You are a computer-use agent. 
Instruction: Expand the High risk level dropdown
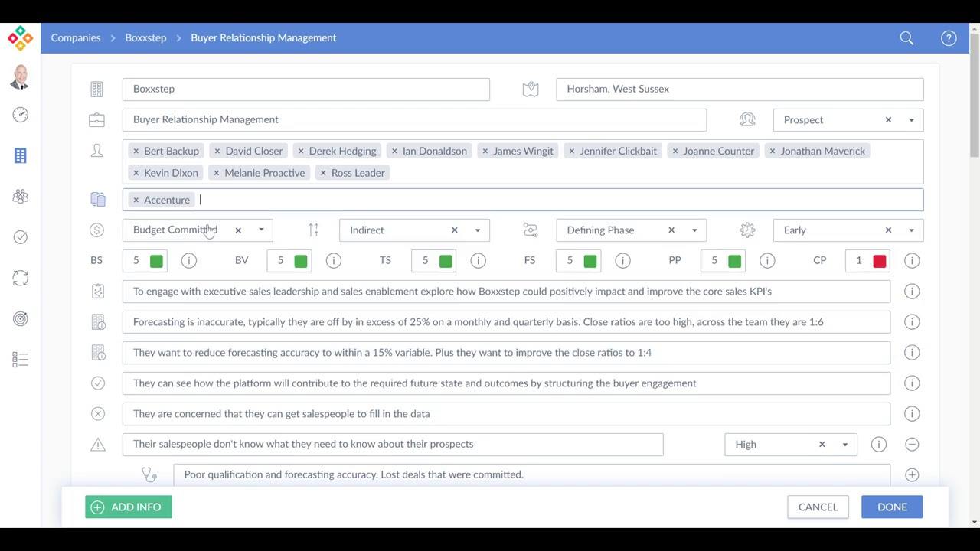pos(845,445)
